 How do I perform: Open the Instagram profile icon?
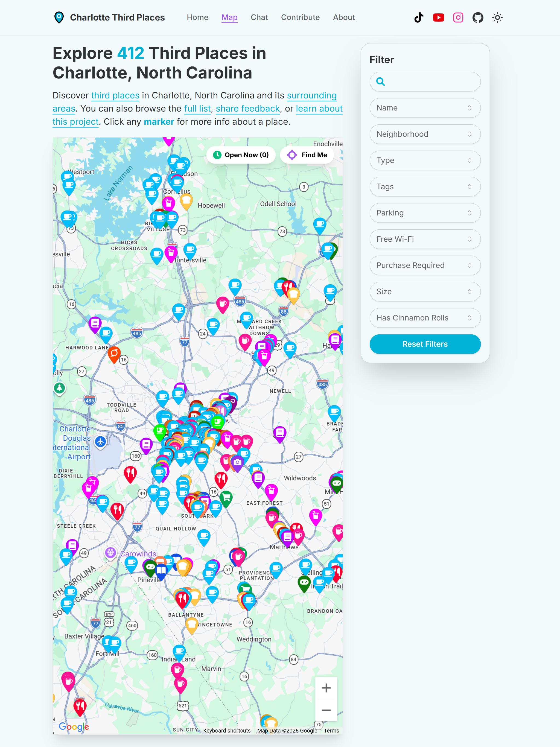(x=458, y=17)
